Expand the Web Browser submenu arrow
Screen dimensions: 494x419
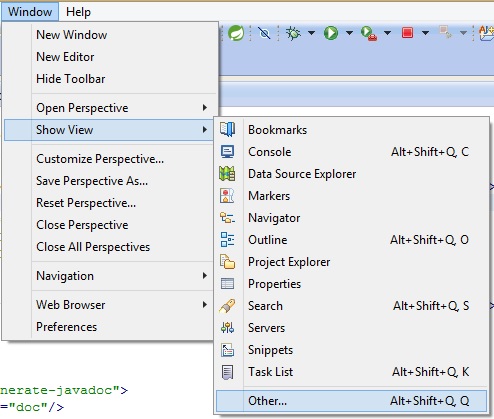coord(205,305)
